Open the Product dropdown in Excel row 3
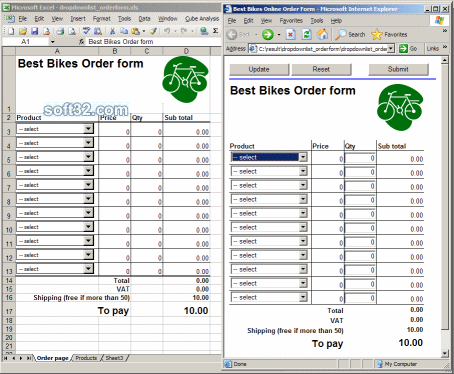Viewport: 454px width, 374px height. pyautogui.click(x=88, y=129)
